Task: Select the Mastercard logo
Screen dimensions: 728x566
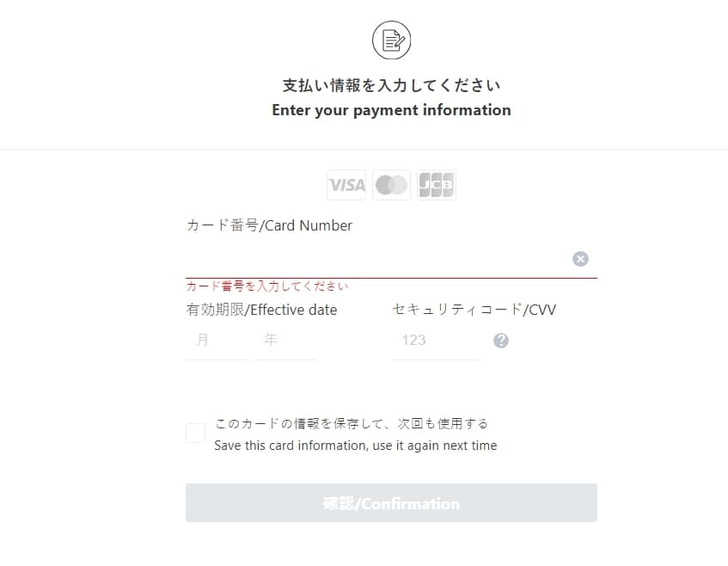Action: click(391, 185)
